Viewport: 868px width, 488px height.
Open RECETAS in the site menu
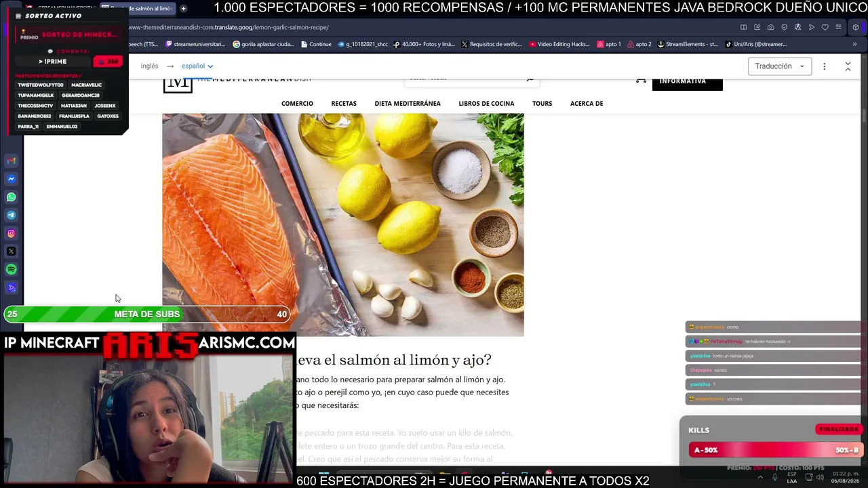pyautogui.click(x=344, y=104)
